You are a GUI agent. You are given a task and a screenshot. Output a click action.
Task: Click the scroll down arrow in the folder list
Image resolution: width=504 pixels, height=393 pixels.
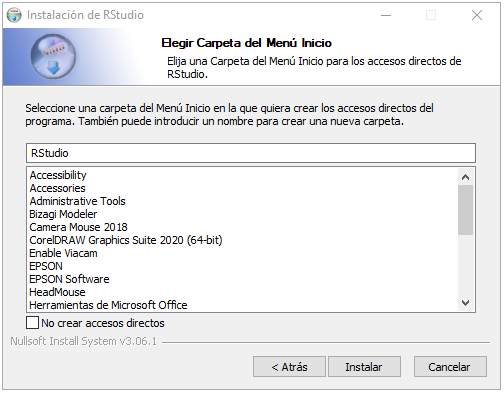pos(466,303)
